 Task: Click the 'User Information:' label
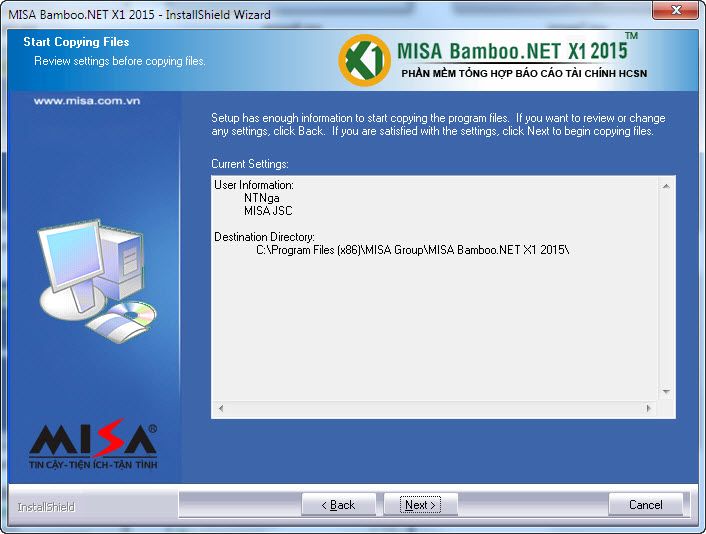coord(254,185)
